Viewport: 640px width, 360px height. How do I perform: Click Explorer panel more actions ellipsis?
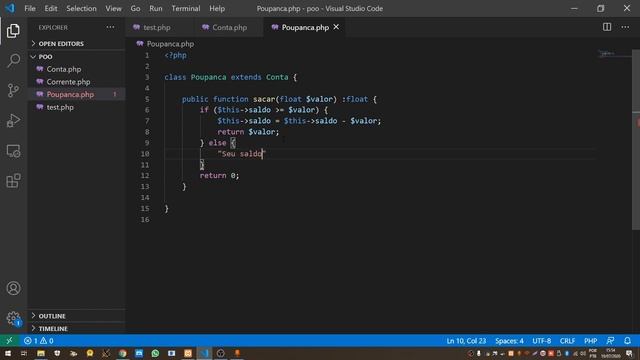tap(110, 27)
